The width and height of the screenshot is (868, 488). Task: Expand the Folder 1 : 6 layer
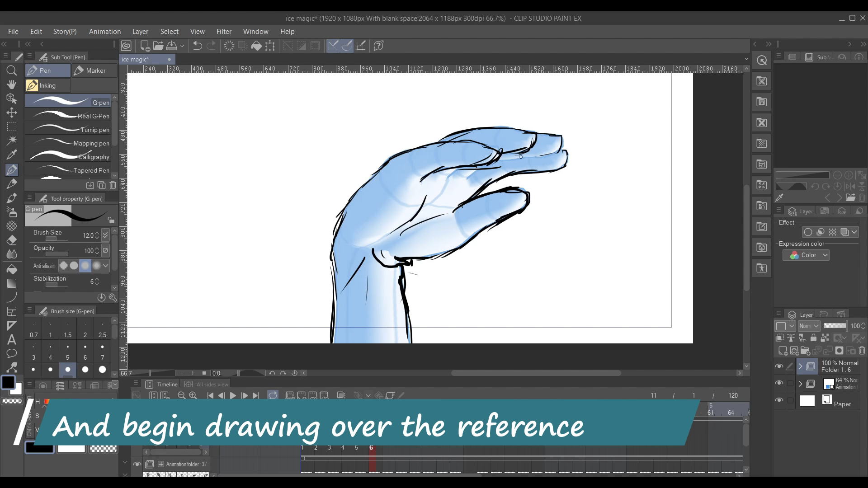click(x=800, y=366)
